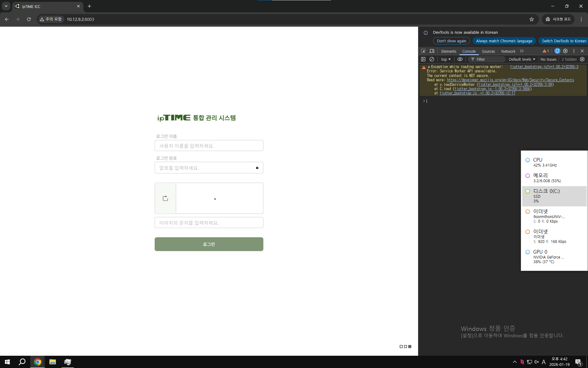The width and height of the screenshot is (588, 368).
Task: Show more DevTools tabs
Action: [522, 51]
